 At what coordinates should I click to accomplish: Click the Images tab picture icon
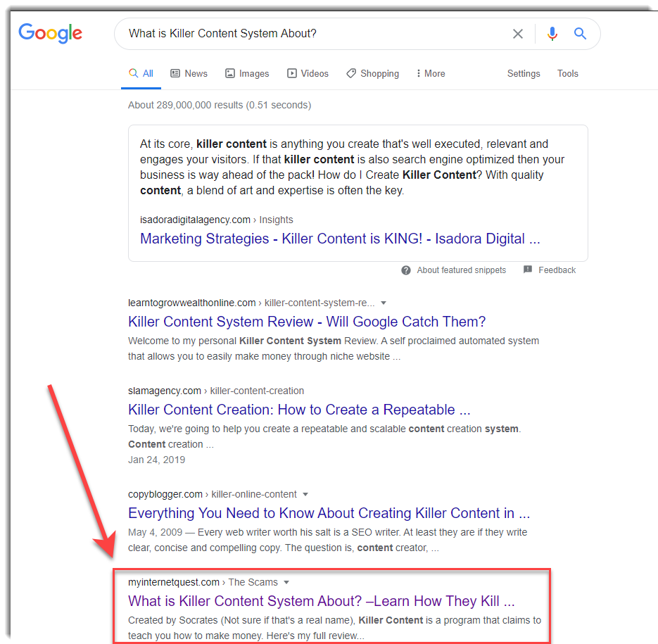[x=230, y=73]
